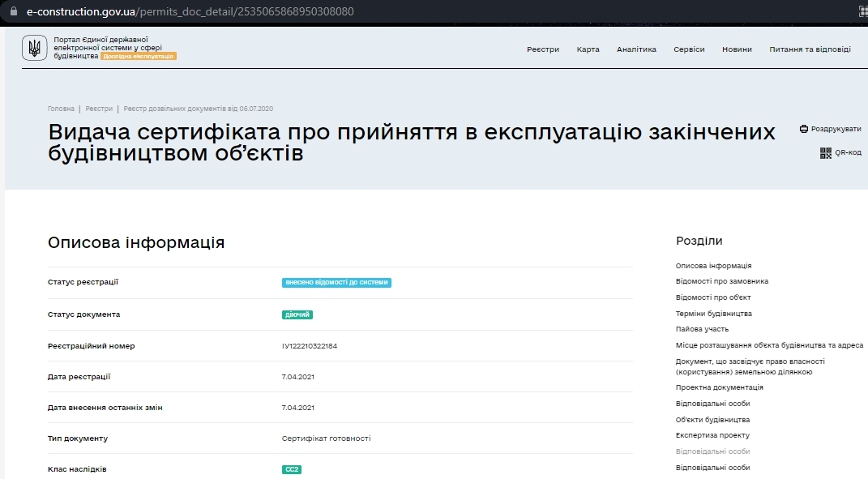Jump to Експертиза проекту section
The height and width of the screenshot is (479, 868).
click(712, 435)
